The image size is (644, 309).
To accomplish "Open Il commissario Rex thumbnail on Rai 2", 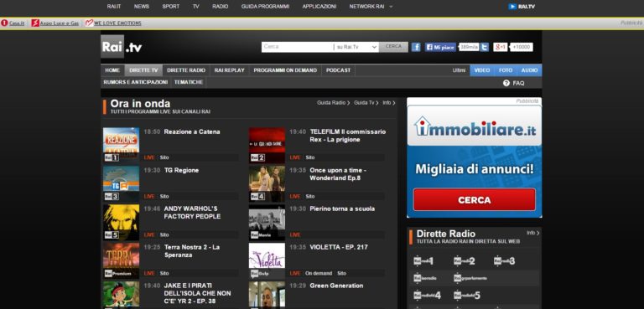I will (x=267, y=145).
